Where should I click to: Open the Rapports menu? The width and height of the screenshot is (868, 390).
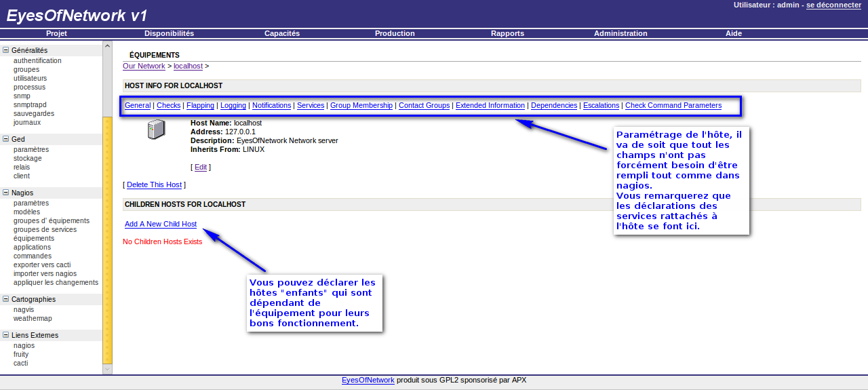click(507, 33)
